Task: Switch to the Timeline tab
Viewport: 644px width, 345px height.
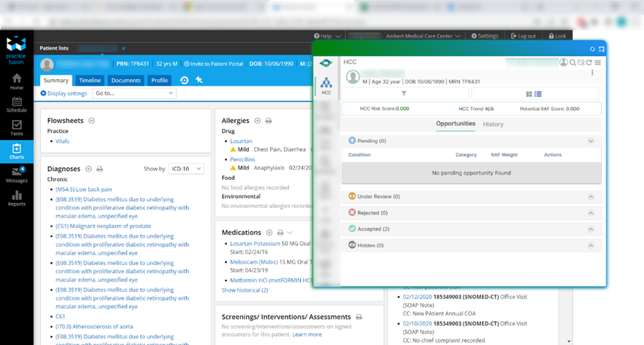Action: [x=90, y=80]
